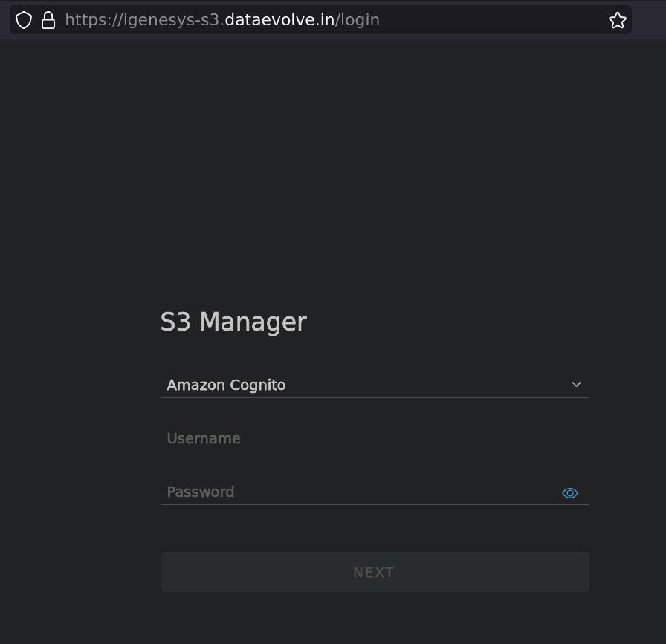Bookmark this page with the star icon

pyautogui.click(x=617, y=20)
